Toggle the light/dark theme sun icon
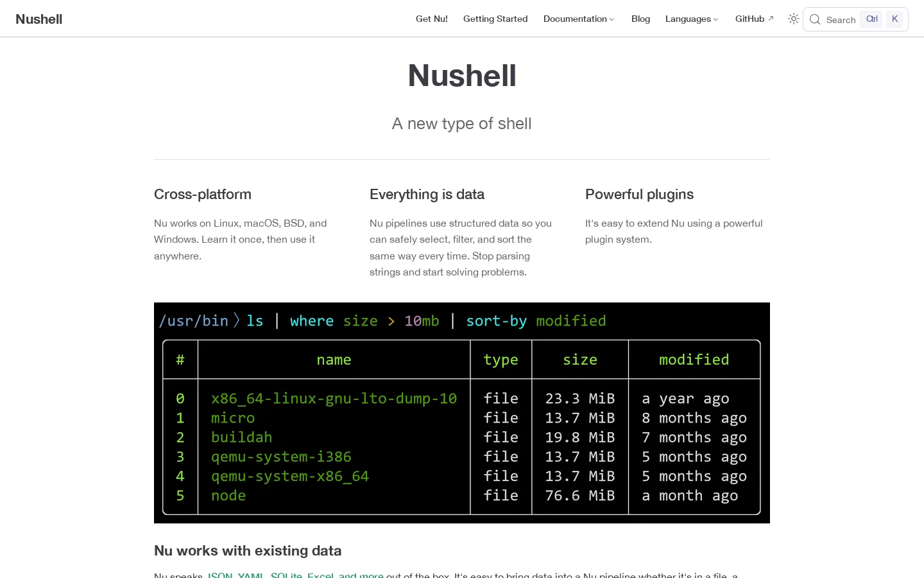 794,19
